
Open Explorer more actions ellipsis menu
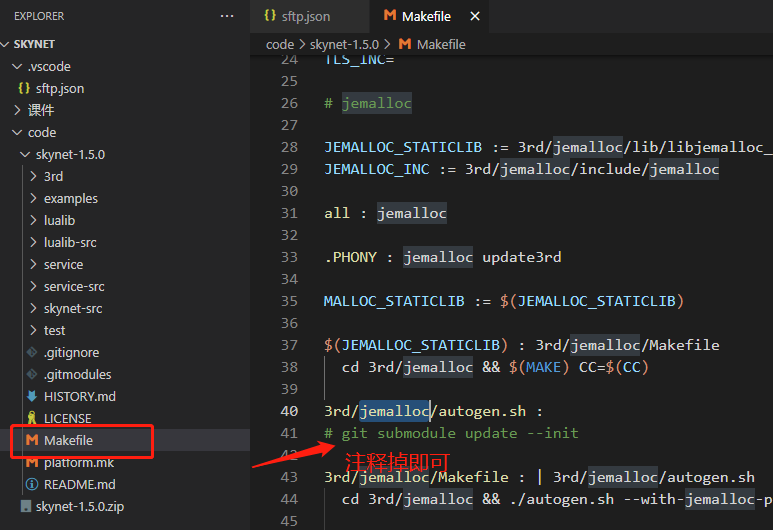(227, 16)
